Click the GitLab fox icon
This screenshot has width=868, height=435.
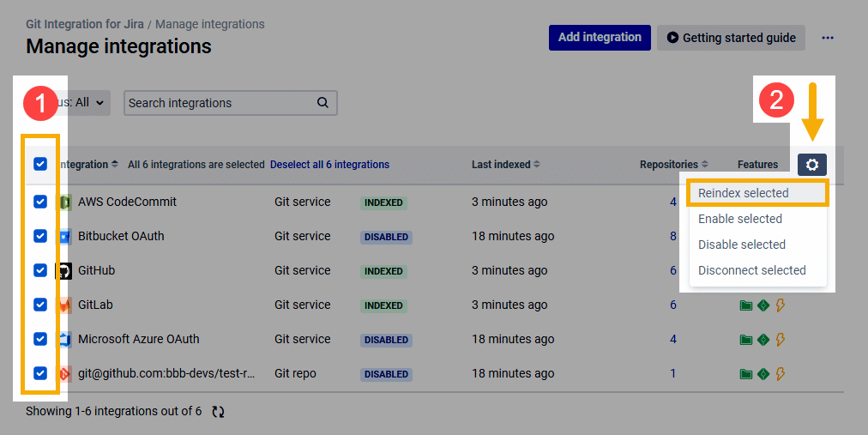pos(64,305)
